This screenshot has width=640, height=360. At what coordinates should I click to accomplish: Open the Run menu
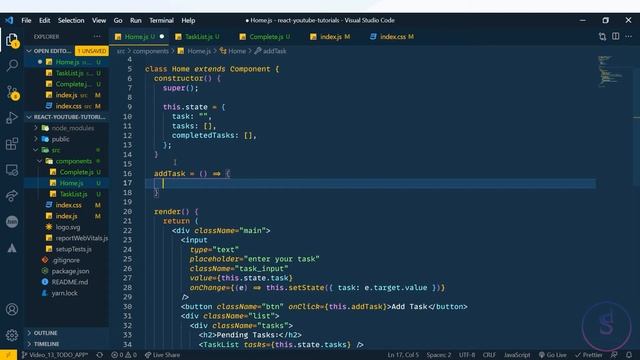[x=136, y=20]
